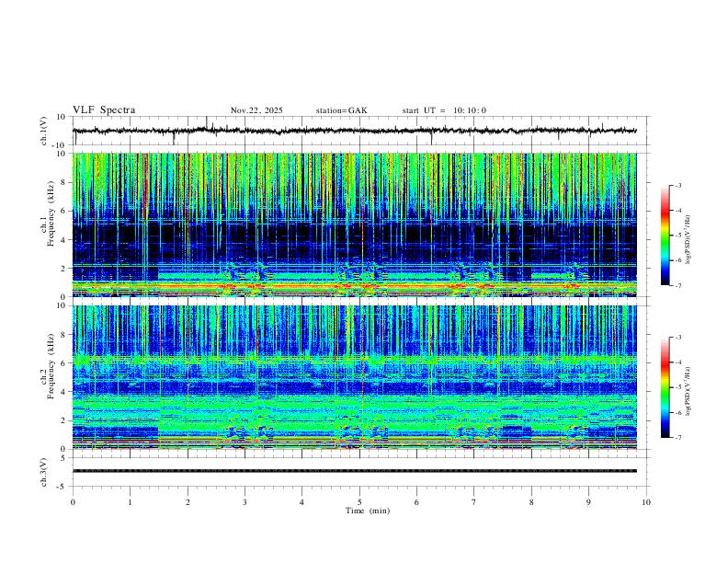Click the "10" tick on the Time axis
The height and width of the screenshot is (563, 728).
(x=646, y=502)
